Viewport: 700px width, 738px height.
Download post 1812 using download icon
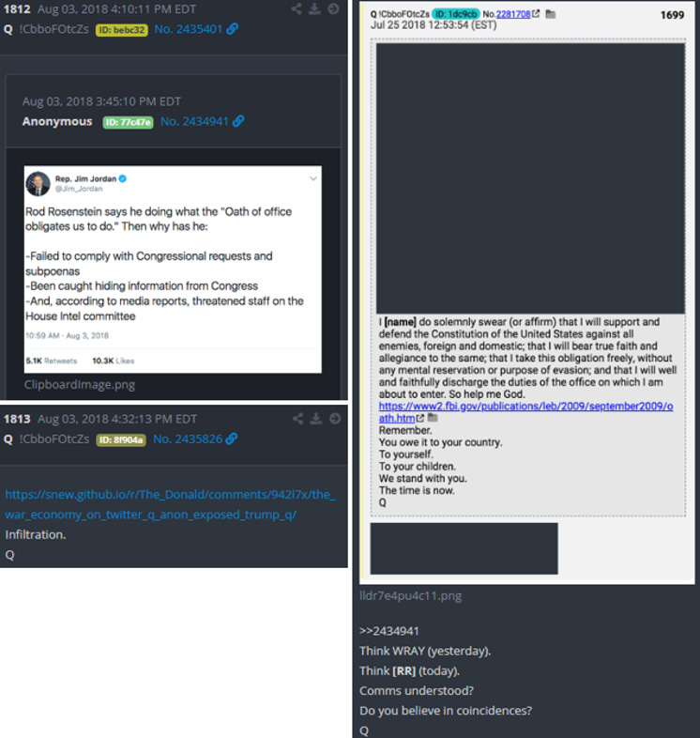tap(314, 9)
